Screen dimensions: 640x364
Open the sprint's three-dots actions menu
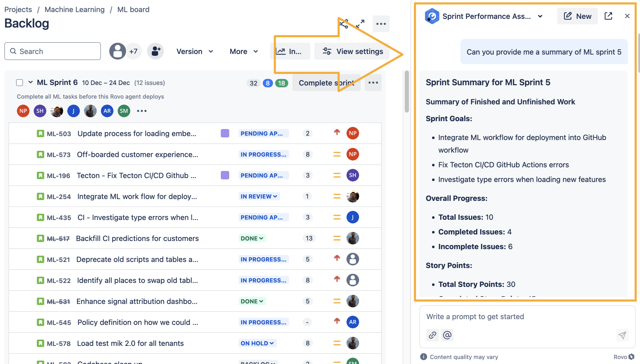tap(373, 83)
